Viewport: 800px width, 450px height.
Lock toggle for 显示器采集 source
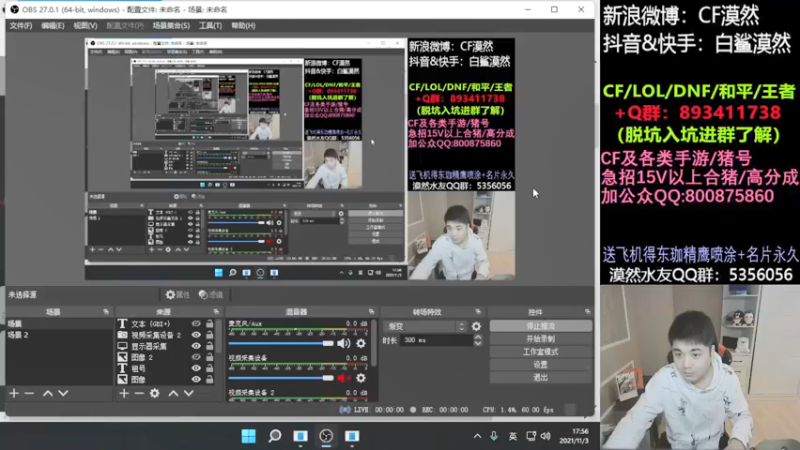pos(210,346)
